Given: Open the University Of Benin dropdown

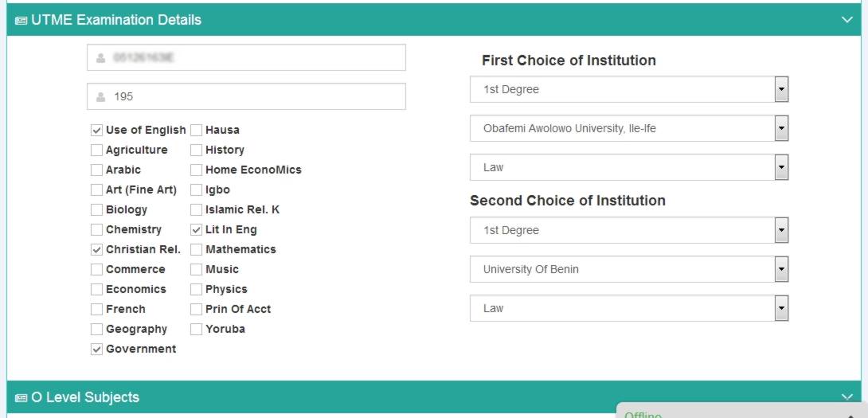Looking at the screenshot, I should pyautogui.click(x=628, y=269).
